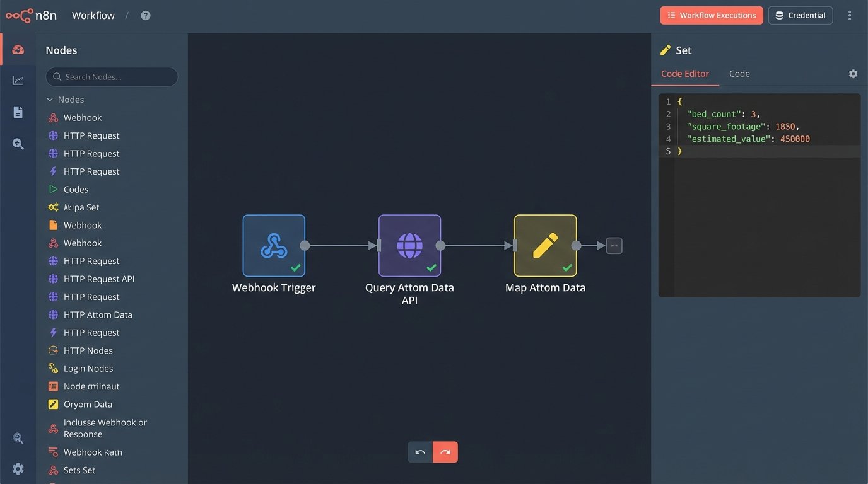Open the Webhook Trigger node on canvas
The height and width of the screenshot is (484, 868).
coord(273,245)
